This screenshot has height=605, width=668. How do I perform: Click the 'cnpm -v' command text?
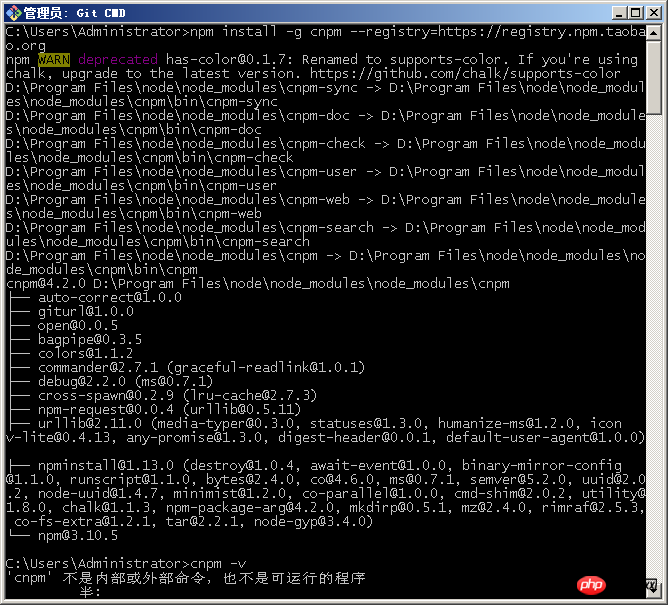(x=218, y=564)
